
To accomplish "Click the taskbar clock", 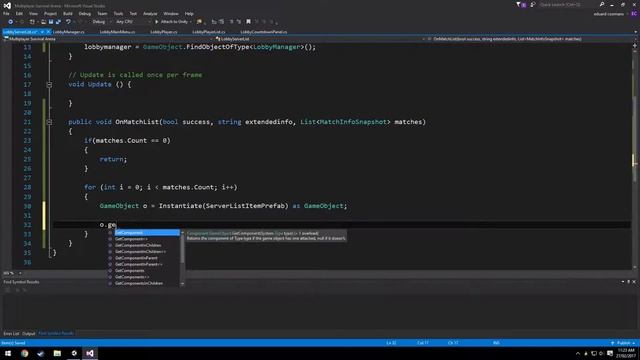I will 626,353.
